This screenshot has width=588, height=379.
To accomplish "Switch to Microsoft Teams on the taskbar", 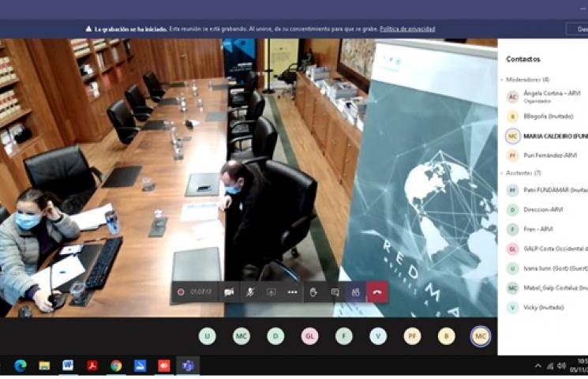I will [x=188, y=366].
